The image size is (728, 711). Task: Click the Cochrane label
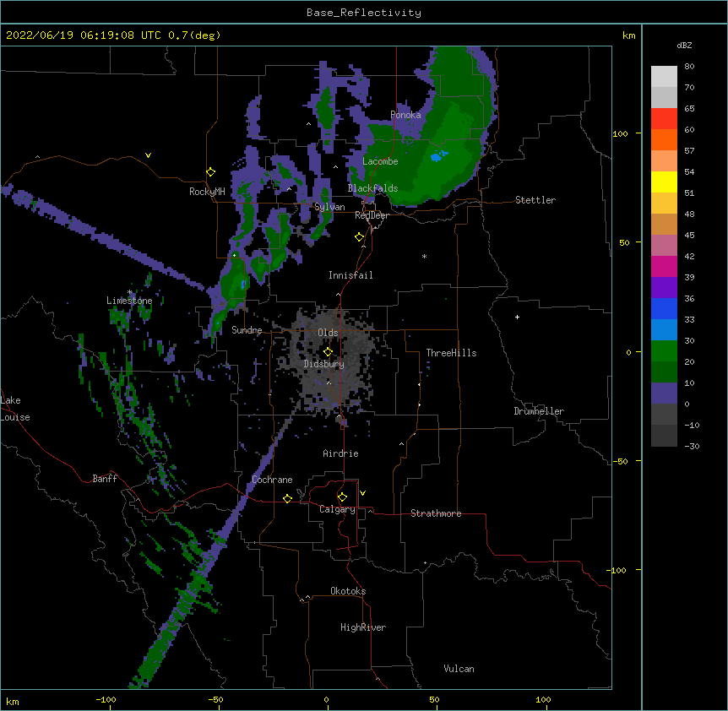(272, 480)
